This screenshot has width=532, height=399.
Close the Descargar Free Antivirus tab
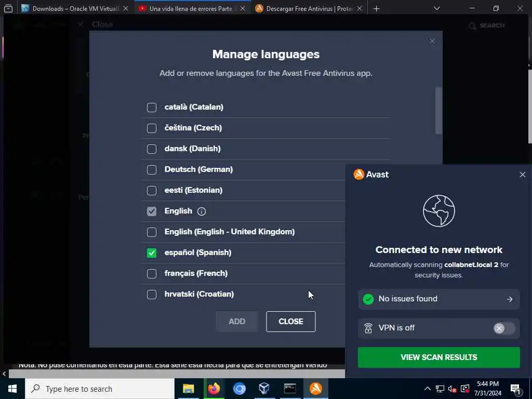click(x=360, y=8)
